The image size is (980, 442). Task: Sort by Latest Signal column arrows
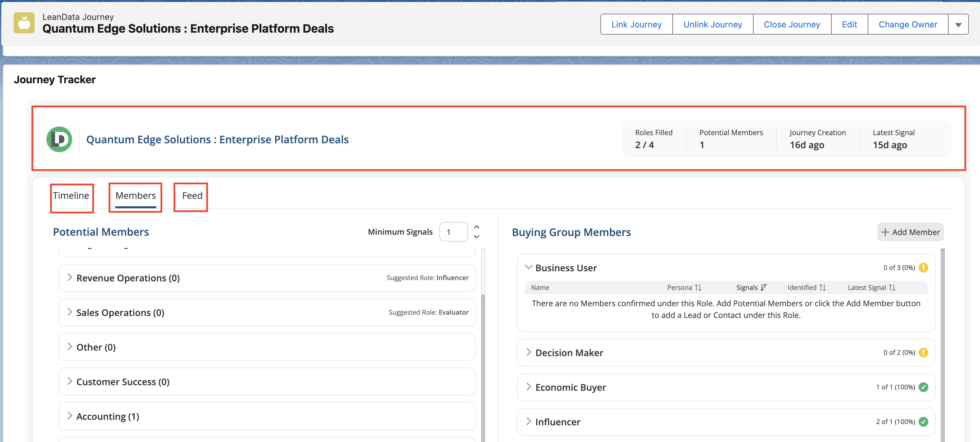click(892, 287)
